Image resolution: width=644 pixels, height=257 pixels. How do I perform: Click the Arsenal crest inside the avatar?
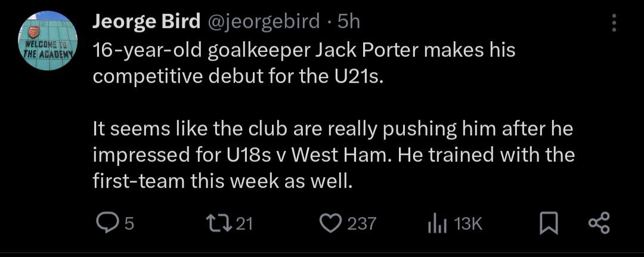[x=33, y=31]
